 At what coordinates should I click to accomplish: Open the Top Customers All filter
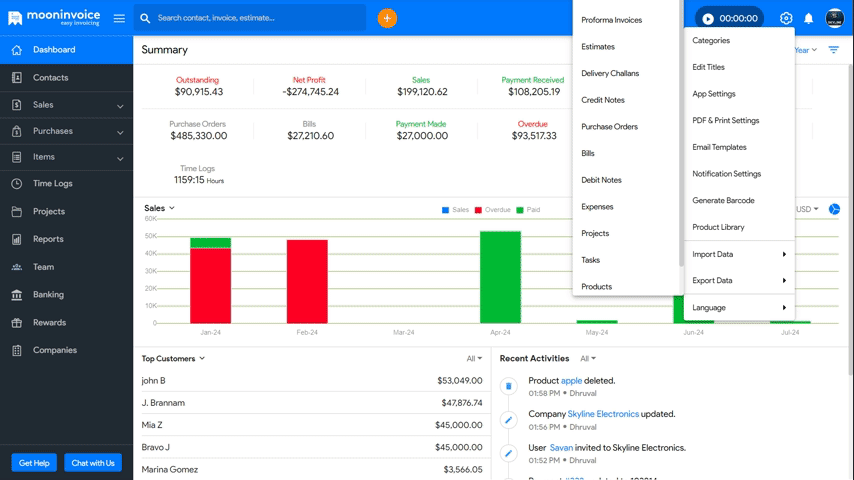(x=474, y=359)
